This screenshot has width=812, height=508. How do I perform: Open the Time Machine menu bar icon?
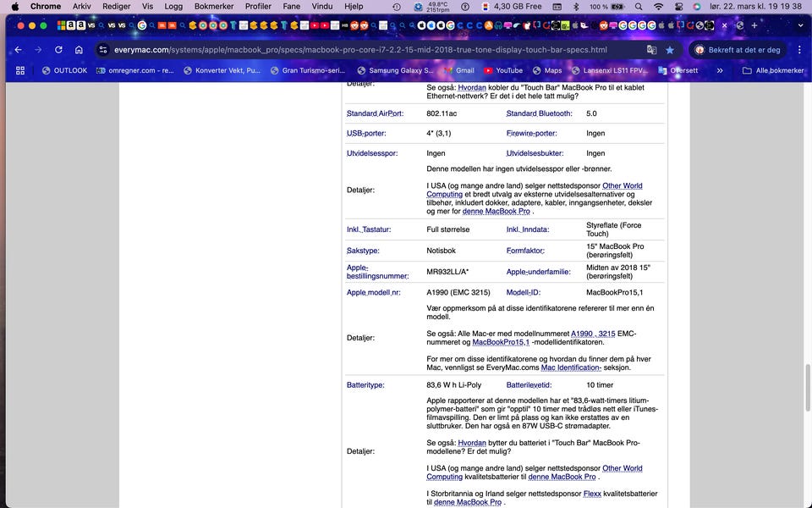[x=397, y=7]
